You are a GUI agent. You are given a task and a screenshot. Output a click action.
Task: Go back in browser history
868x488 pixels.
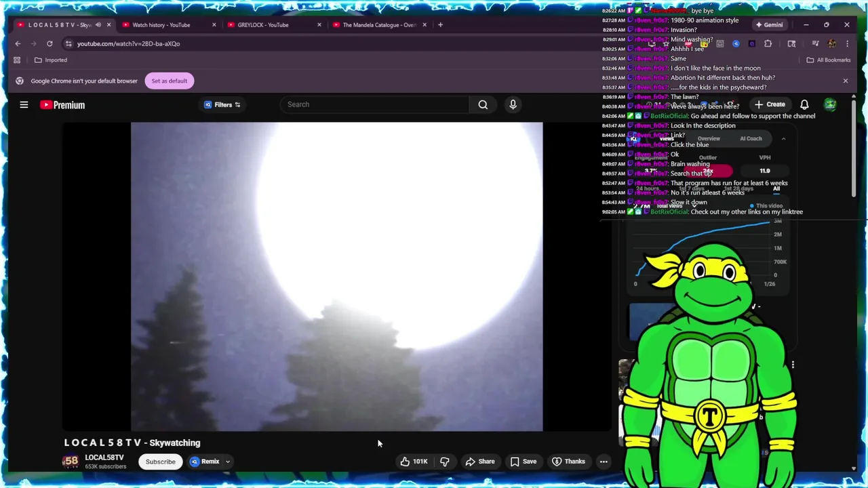point(18,43)
